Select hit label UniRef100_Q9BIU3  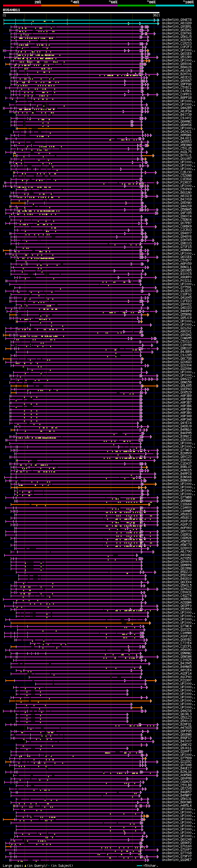point(177,243)
